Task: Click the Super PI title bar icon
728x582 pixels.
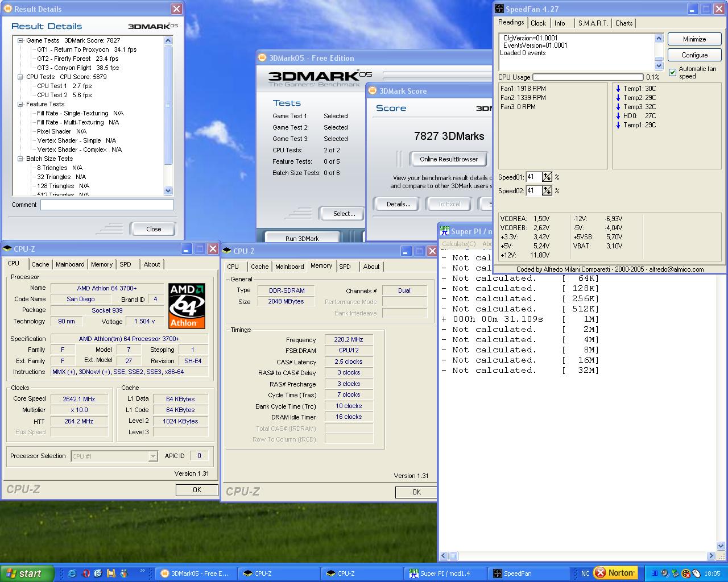Action: click(444, 231)
